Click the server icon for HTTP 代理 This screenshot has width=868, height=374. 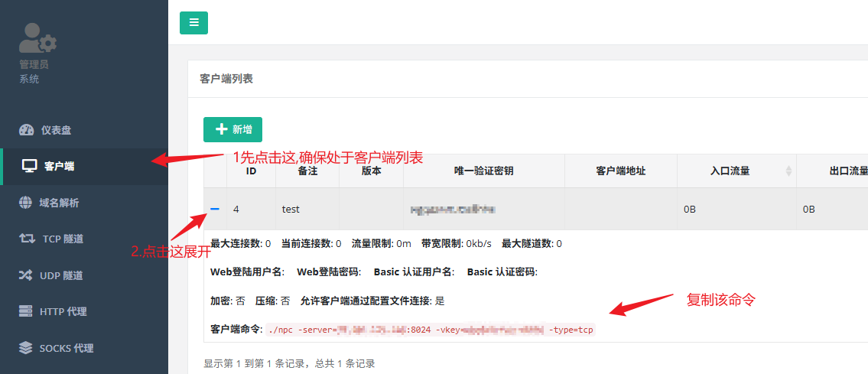click(25, 311)
